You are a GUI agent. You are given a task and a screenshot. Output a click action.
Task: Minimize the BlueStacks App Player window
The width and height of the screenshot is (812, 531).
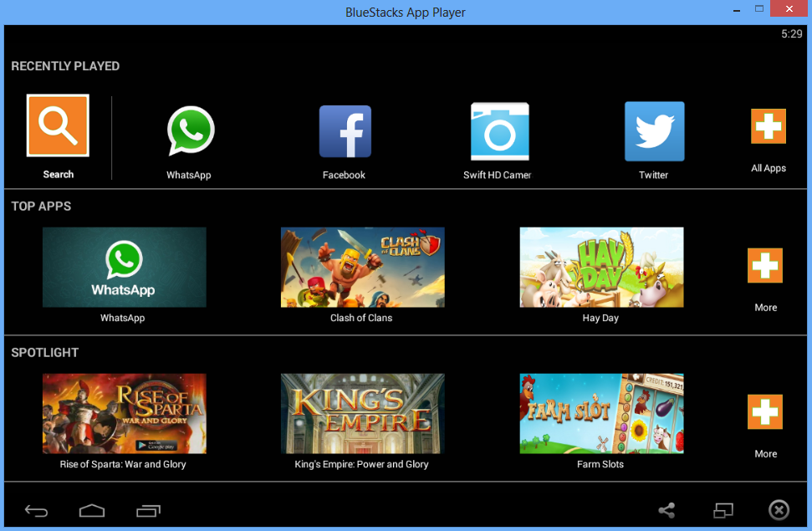(x=737, y=9)
